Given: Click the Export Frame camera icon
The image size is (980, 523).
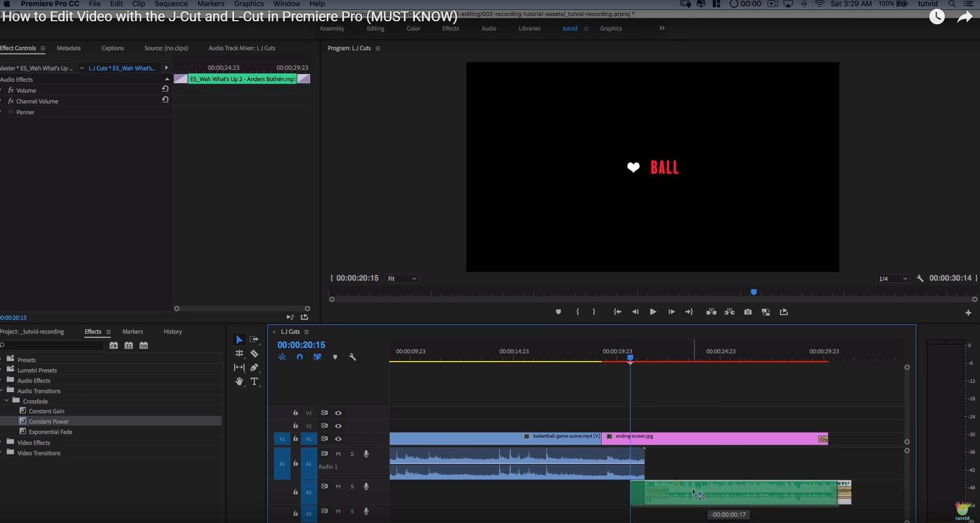Looking at the screenshot, I should (x=747, y=312).
